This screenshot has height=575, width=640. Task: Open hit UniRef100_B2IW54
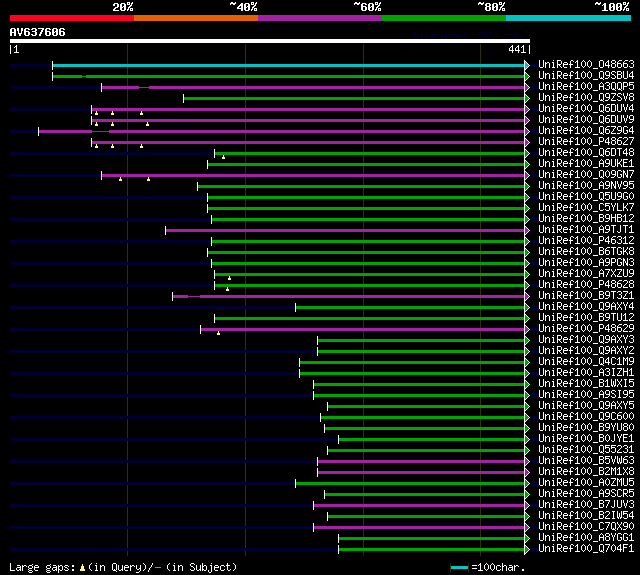[586, 516]
